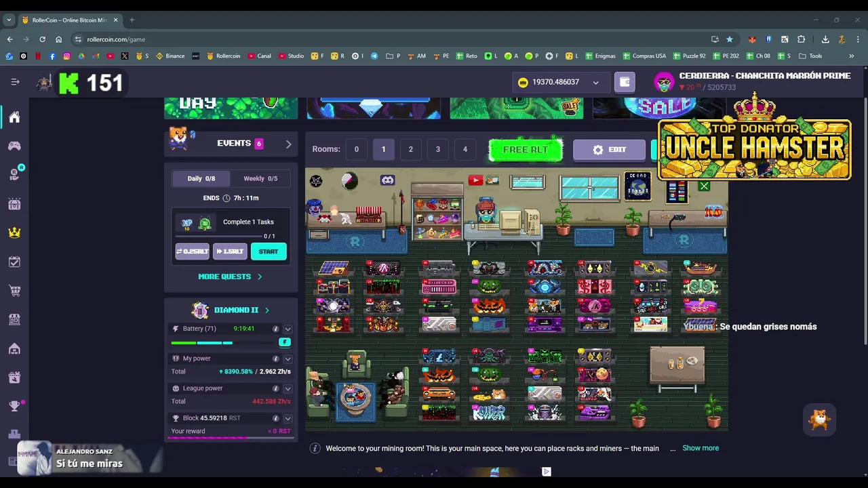Screen dimensions: 868x488
Task: Click Show more on welcome message
Action: (701, 448)
